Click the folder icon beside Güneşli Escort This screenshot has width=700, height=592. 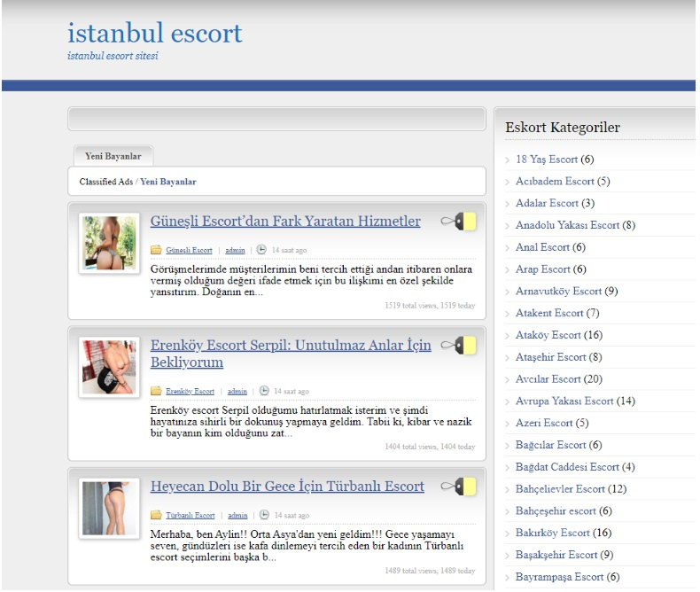tap(156, 250)
